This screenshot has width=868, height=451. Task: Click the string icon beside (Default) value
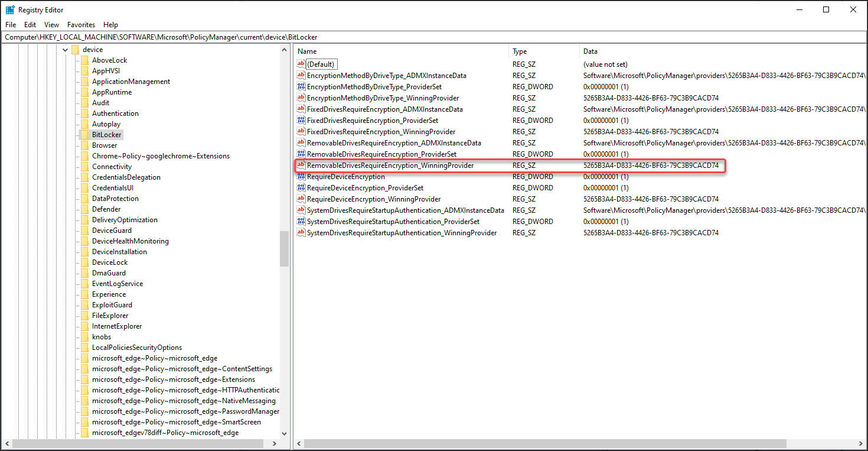tap(301, 64)
